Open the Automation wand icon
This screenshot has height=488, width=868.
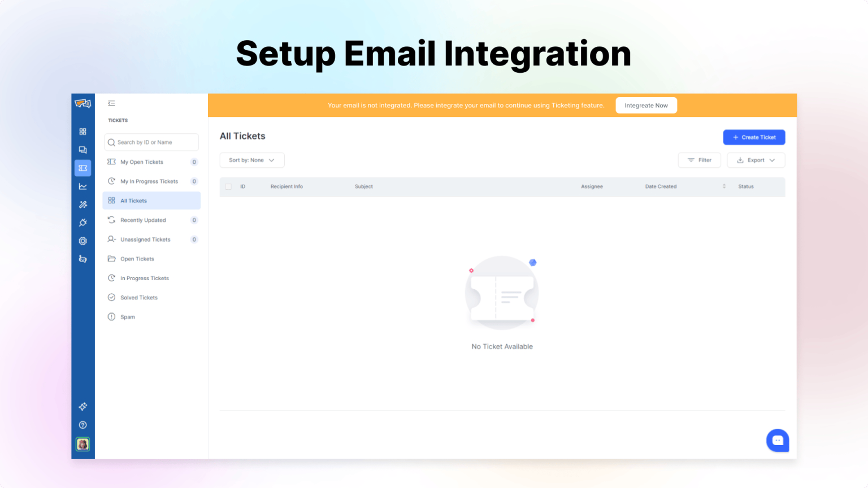83,204
